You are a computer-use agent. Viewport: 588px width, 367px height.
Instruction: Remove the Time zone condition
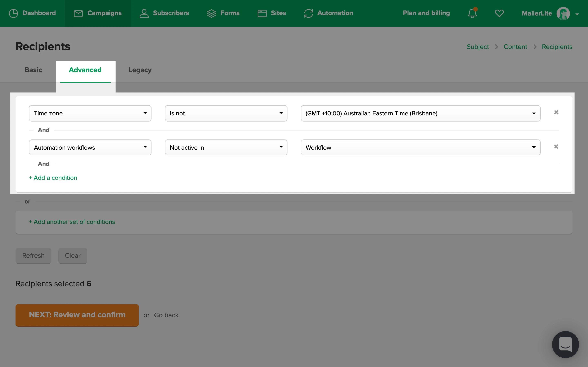[556, 112]
